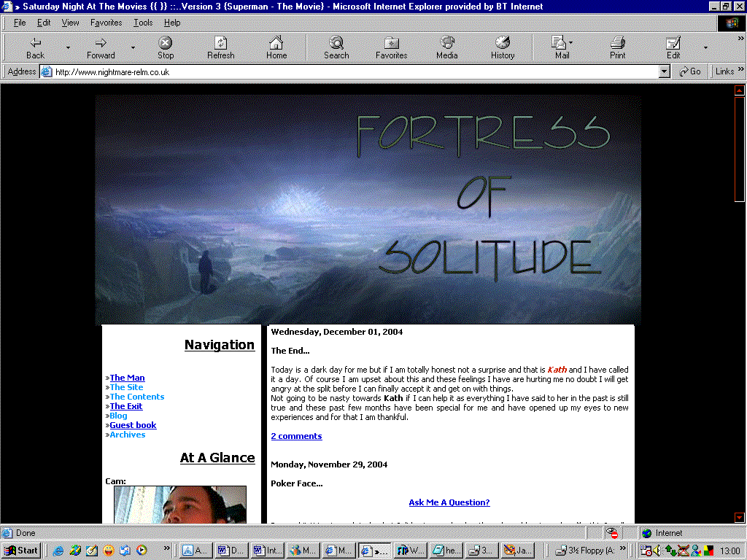Click the privacy report status bar icon
747x560 pixels.
click(x=612, y=533)
